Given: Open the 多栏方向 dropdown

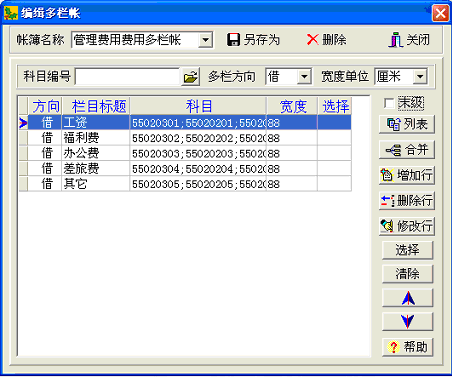Looking at the screenshot, I should point(304,77).
